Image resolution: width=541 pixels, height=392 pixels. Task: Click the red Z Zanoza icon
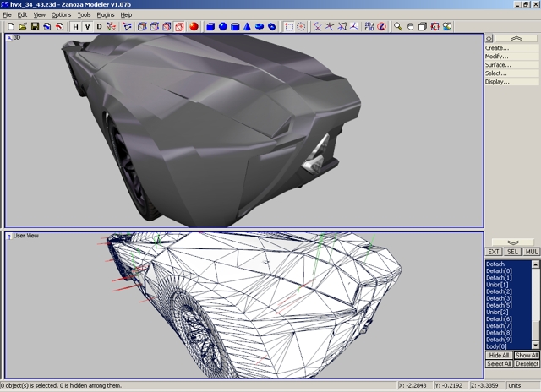(381, 26)
